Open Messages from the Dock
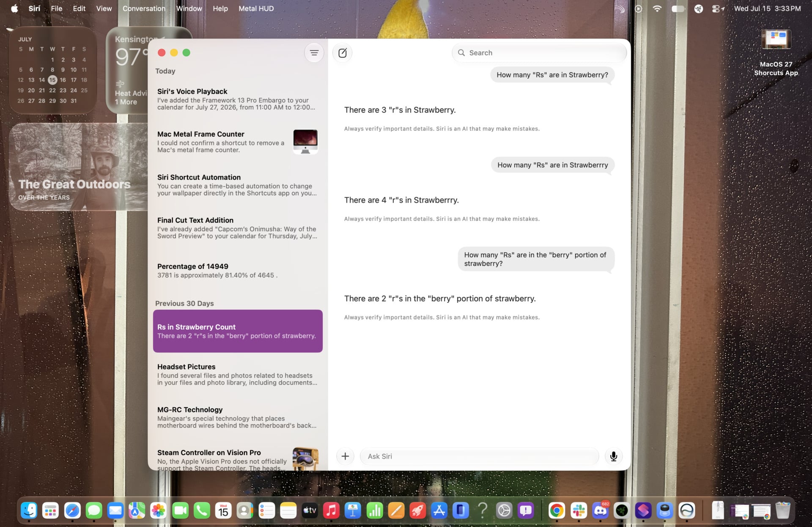The width and height of the screenshot is (812, 527). coord(94,511)
